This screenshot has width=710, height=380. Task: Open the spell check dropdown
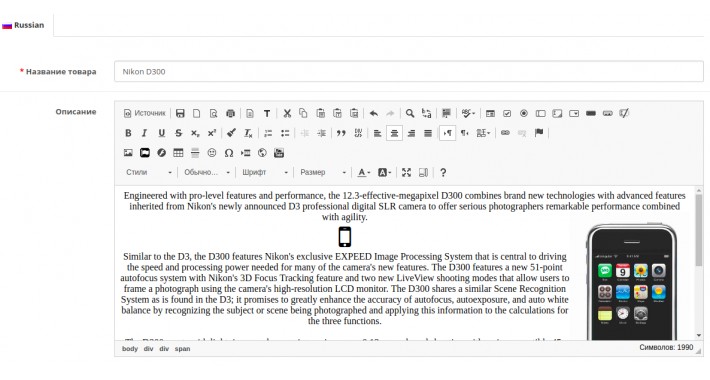pos(468,113)
